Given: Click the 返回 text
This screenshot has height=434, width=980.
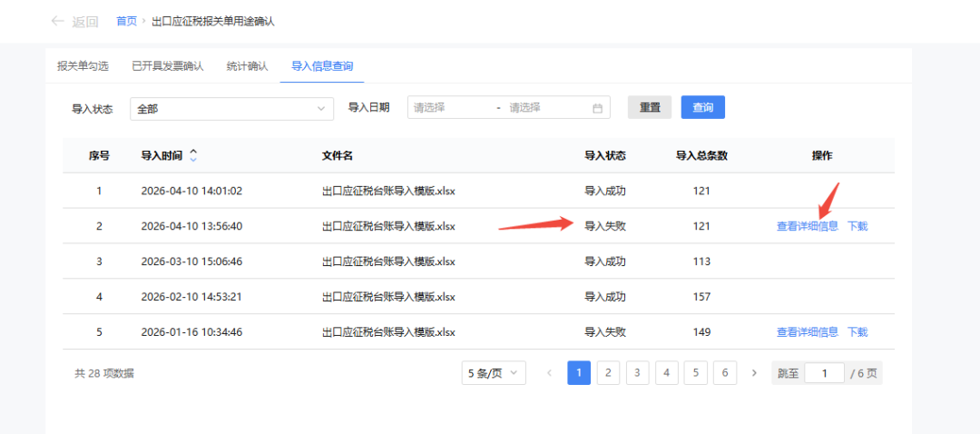Looking at the screenshot, I should coord(85,22).
